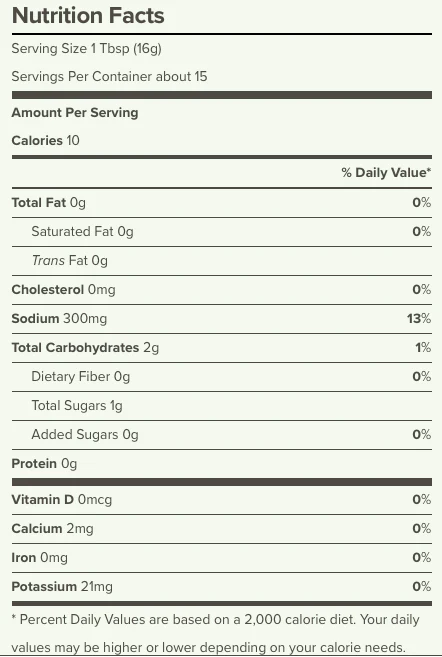
Task: Click the Trans Fat 0g row
Action: pyautogui.click(x=222, y=261)
